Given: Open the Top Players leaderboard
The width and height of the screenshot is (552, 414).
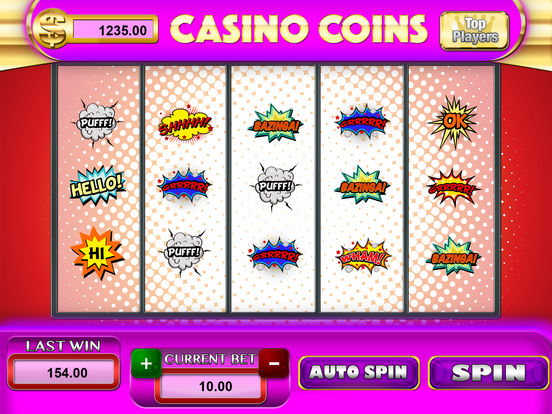Looking at the screenshot, I should tap(475, 31).
